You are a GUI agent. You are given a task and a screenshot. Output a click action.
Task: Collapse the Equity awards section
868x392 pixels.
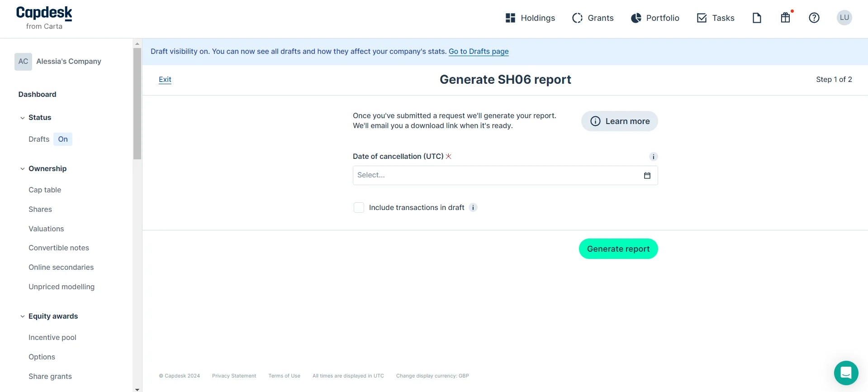click(x=23, y=316)
